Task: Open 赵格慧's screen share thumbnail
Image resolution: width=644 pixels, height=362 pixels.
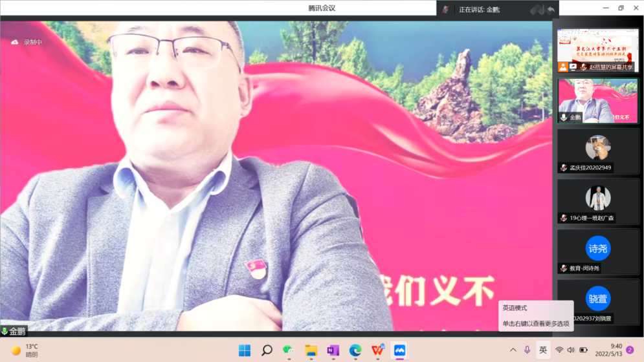Action: [x=597, y=50]
